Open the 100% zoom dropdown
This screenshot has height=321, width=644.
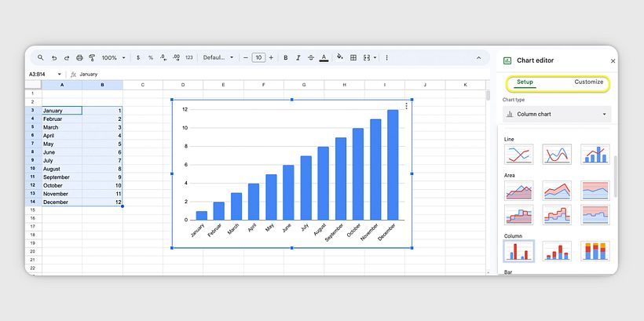pyautogui.click(x=114, y=58)
